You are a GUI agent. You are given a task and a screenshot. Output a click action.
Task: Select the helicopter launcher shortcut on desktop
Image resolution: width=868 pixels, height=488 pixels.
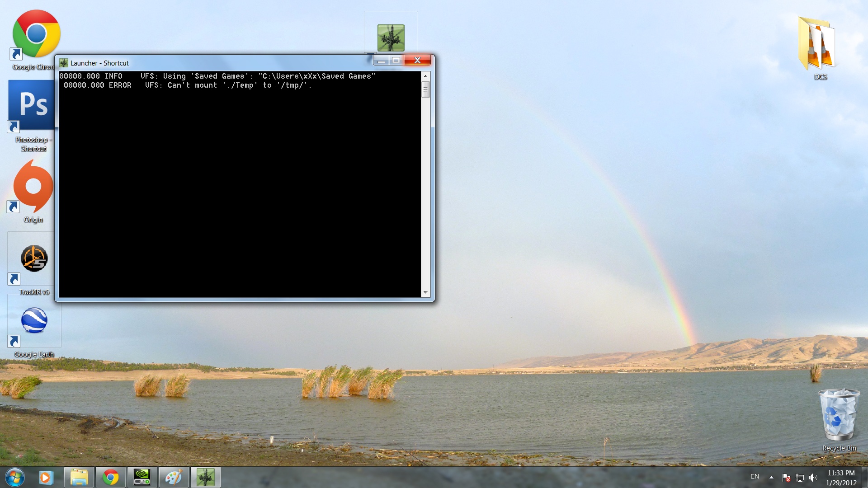click(x=391, y=37)
